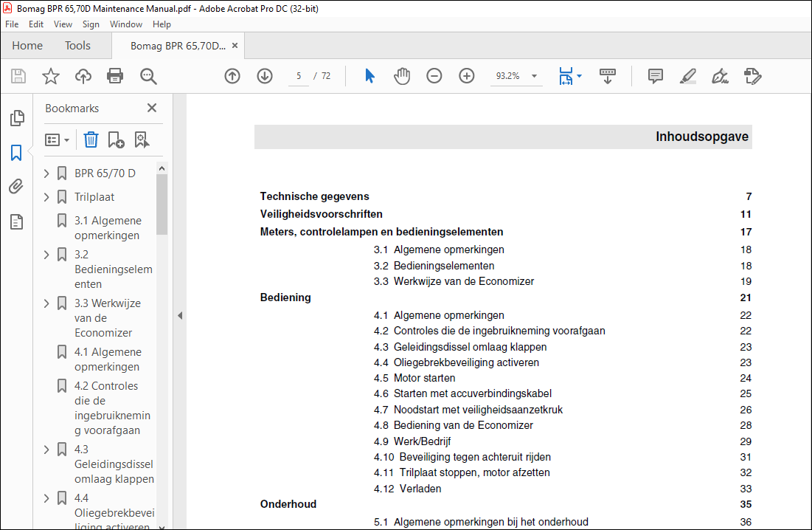This screenshot has height=530, width=812.
Task: Expand the 4.3 Geleidingsdissel omlaag klappen bookmark
Action: click(x=46, y=450)
